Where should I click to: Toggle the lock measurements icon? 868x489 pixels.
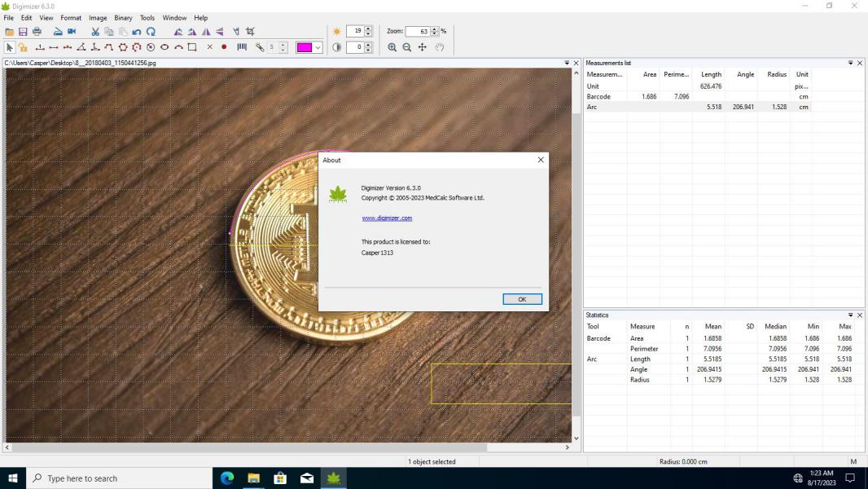23,47
